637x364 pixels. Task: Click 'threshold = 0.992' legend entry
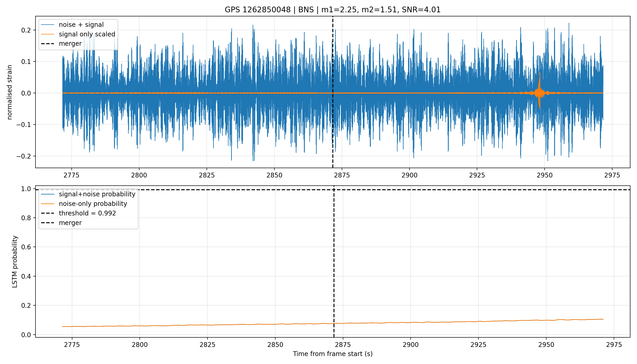[78, 213]
